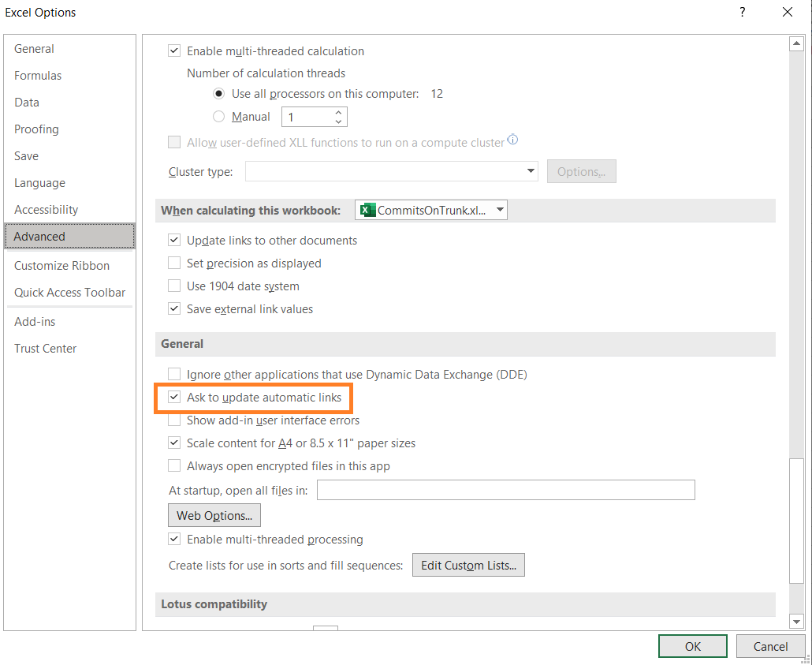Click the scrollbar up arrow

(796, 44)
